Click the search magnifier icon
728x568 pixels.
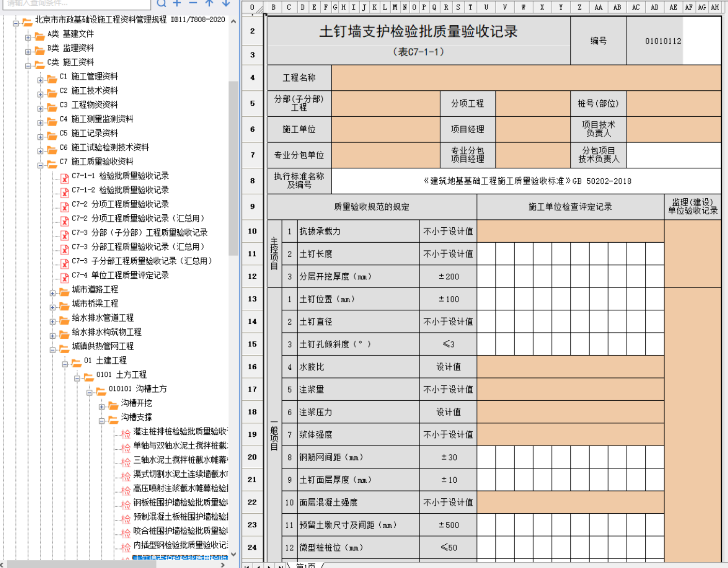(162, 3)
